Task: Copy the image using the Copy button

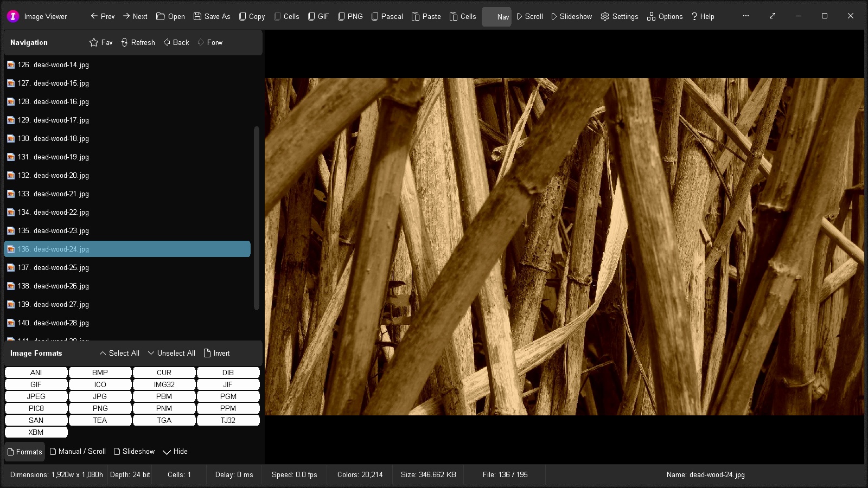Action: pyautogui.click(x=252, y=16)
